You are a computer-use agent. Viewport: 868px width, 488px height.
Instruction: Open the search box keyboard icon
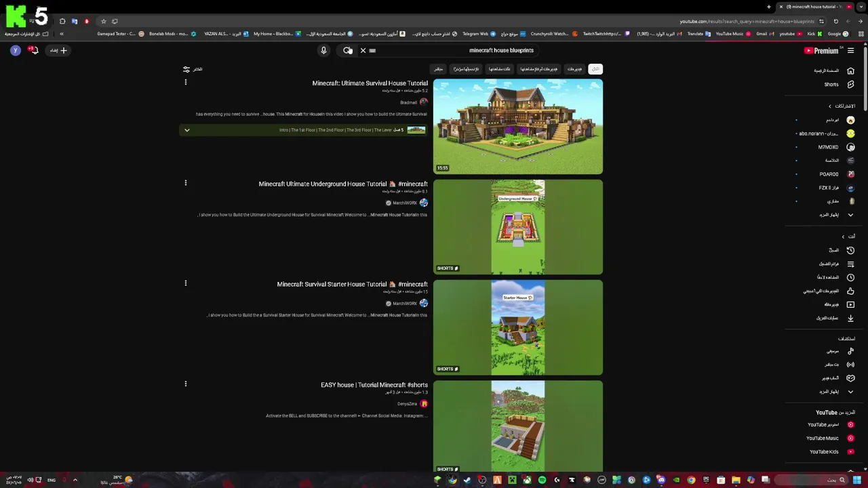[372, 50]
